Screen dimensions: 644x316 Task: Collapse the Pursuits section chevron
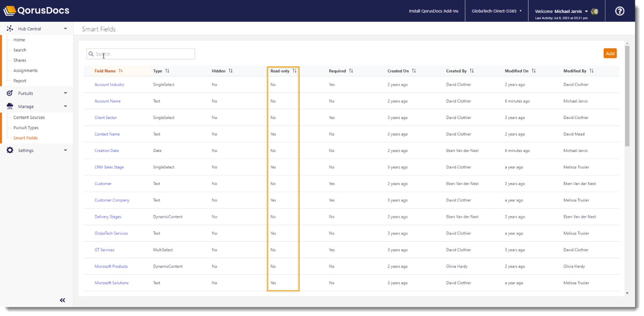[x=65, y=93]
